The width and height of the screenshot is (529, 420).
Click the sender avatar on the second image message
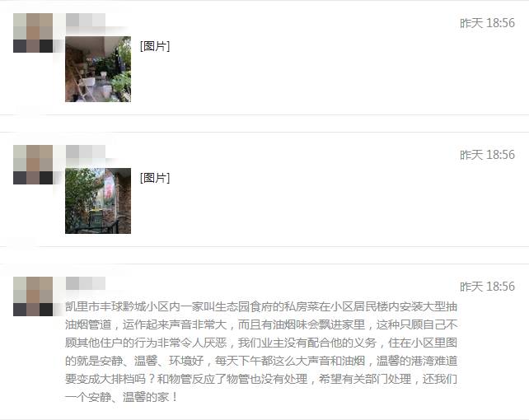(x=33, y=165)
